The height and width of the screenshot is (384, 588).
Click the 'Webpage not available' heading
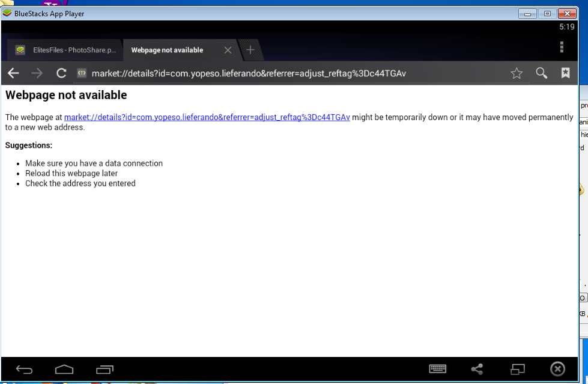tap(66, 95)
